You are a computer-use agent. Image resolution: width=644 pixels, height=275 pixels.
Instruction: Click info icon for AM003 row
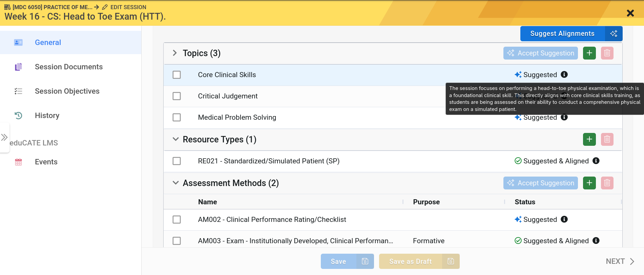tap(596, 240)
